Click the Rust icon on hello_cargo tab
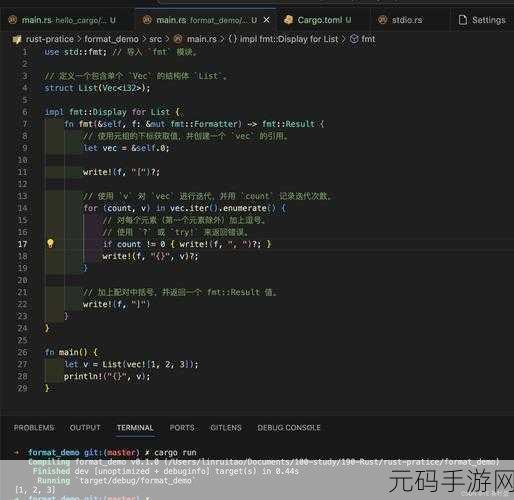The height and width of the screenshot is (500, 514). click(x=13, y=20)
